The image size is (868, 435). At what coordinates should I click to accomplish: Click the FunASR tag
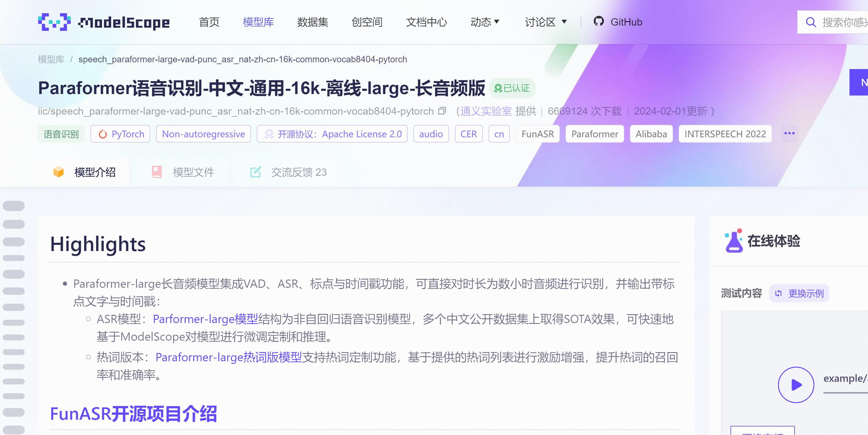[x=538, y=134]
